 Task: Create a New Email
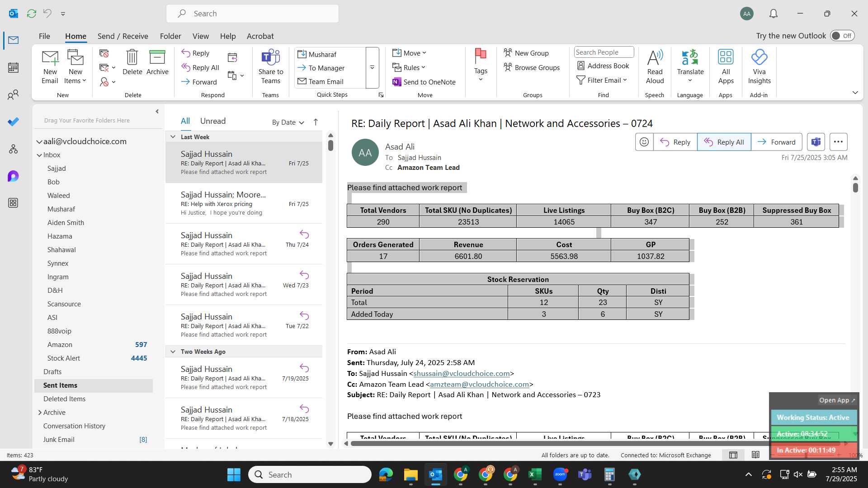coord(50,67)
